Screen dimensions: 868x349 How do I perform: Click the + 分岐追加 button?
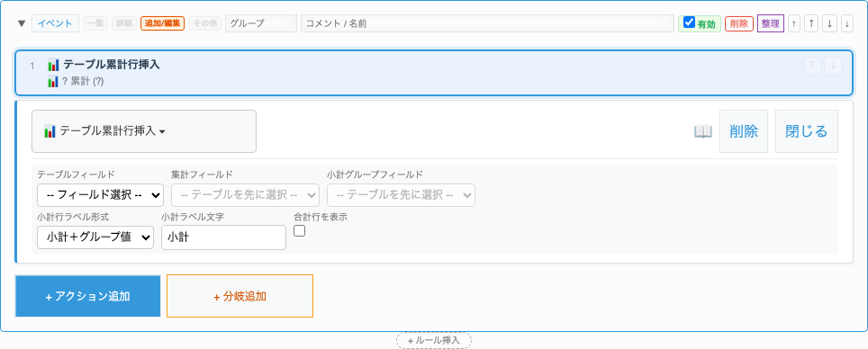coord(240,296)
